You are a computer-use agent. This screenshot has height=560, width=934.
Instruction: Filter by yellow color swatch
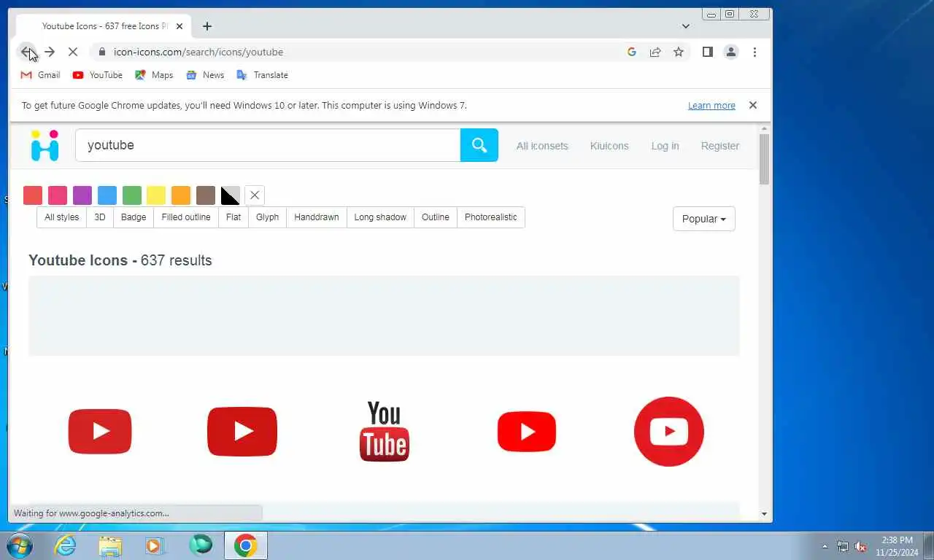[156, 195]
